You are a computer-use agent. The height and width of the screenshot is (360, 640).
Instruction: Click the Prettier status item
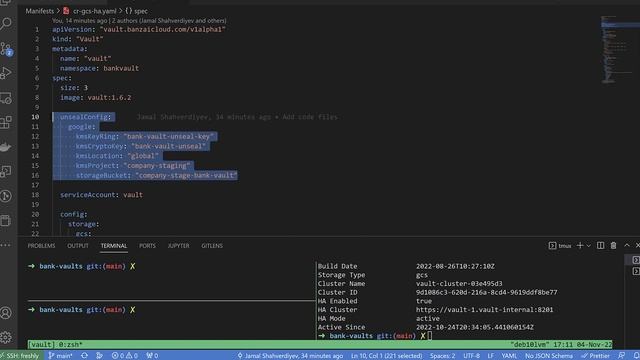click(596, 356)
